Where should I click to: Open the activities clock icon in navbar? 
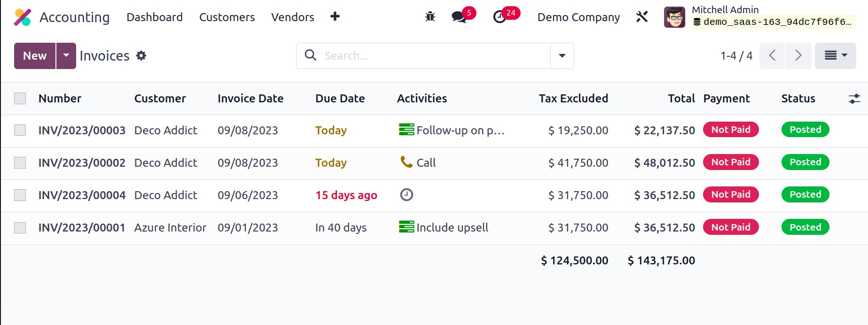click(x=500, y=17)
